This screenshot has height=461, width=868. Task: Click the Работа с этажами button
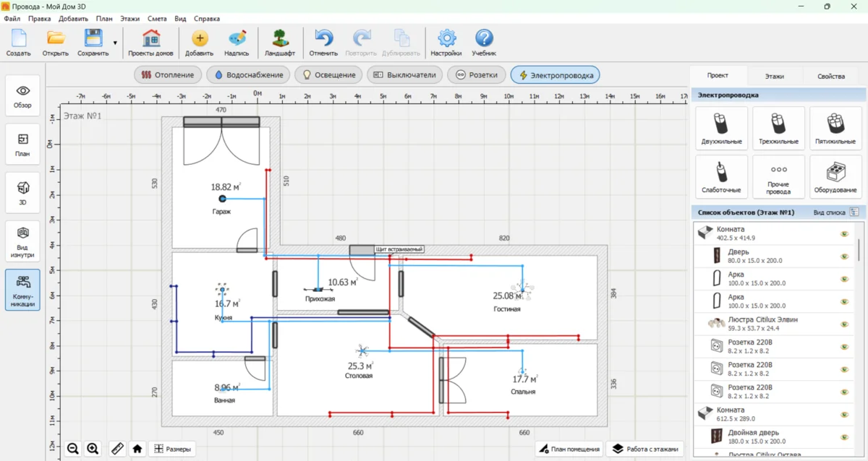click(x=645, y=449)
